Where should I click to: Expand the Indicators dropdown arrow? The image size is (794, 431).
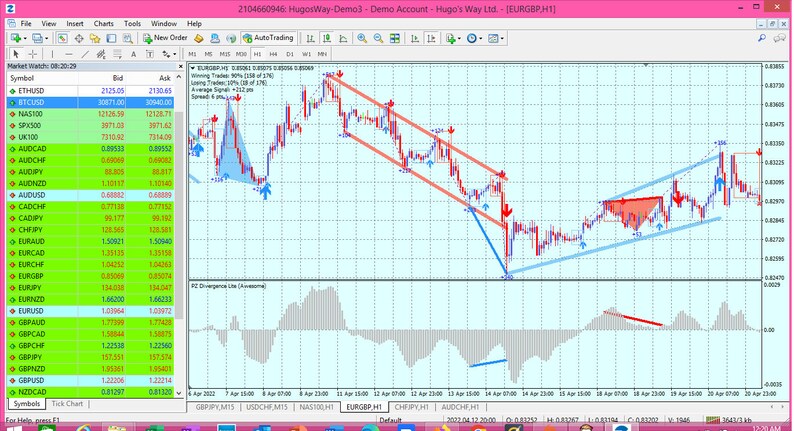tap(459, 38)
